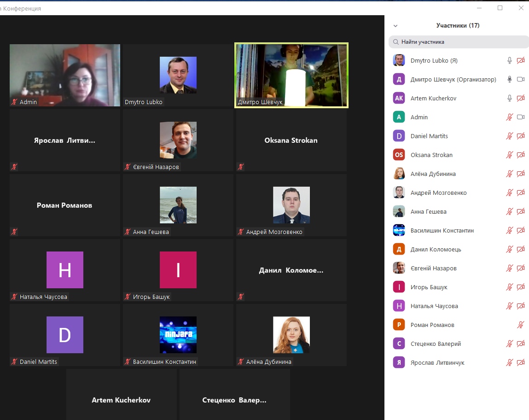The image size is (529, 420).
Task: Click the Дмитро Шевчук active speaker video thumbnail
Action: click(291, 75)
